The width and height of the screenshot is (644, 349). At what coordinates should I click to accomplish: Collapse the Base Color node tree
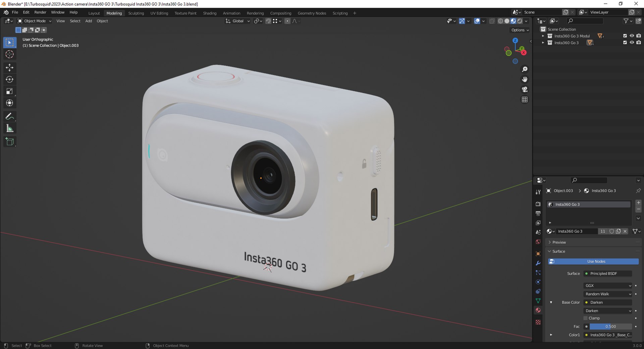(551, 302)
